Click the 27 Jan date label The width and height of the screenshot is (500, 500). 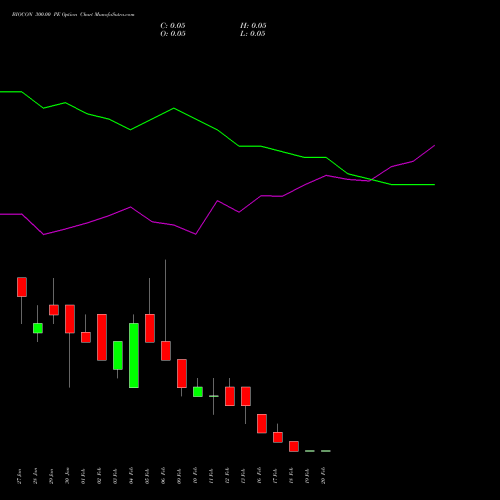click(19, 476)
